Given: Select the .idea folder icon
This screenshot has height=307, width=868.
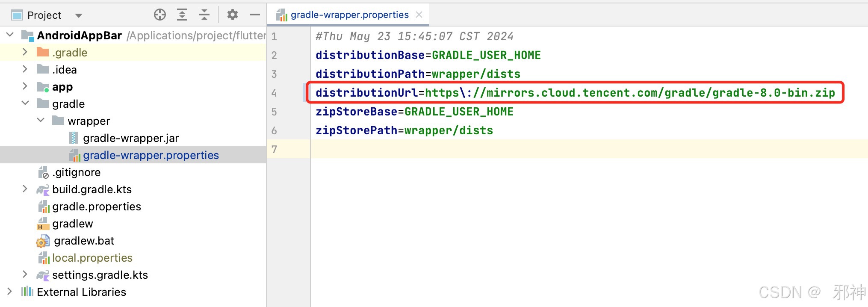Looking at the screenshot, I should tap(43, 69).
